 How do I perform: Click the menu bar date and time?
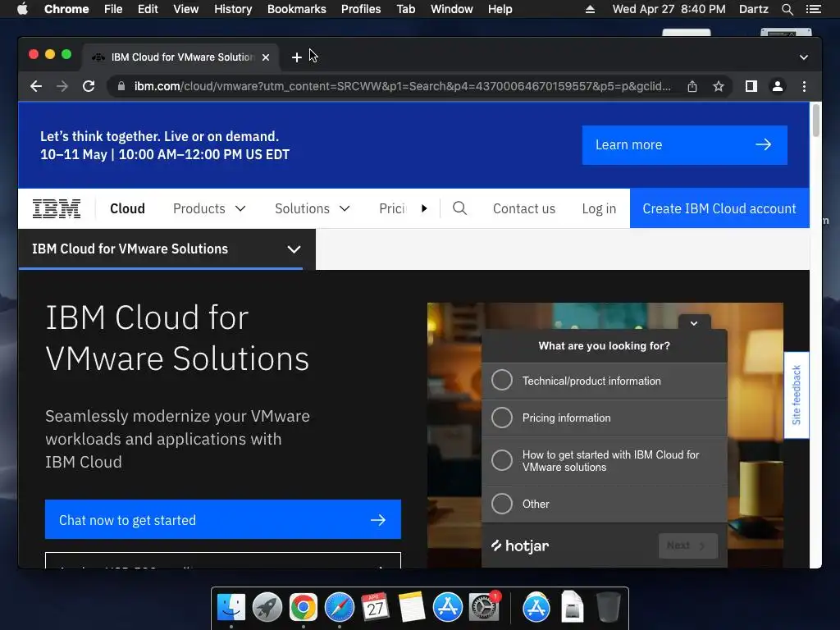click(669, 9)
